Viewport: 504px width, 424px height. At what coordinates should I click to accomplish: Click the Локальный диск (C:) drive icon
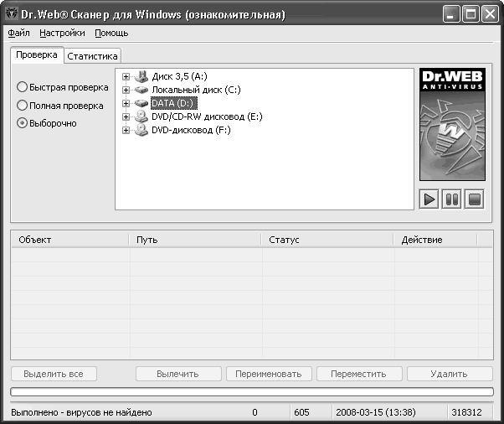pos(141,90)
